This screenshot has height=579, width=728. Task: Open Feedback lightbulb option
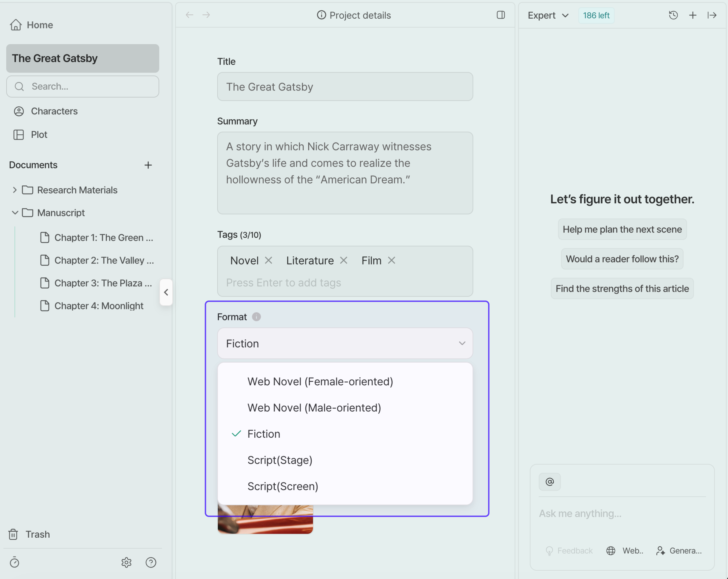click(569, 551)
